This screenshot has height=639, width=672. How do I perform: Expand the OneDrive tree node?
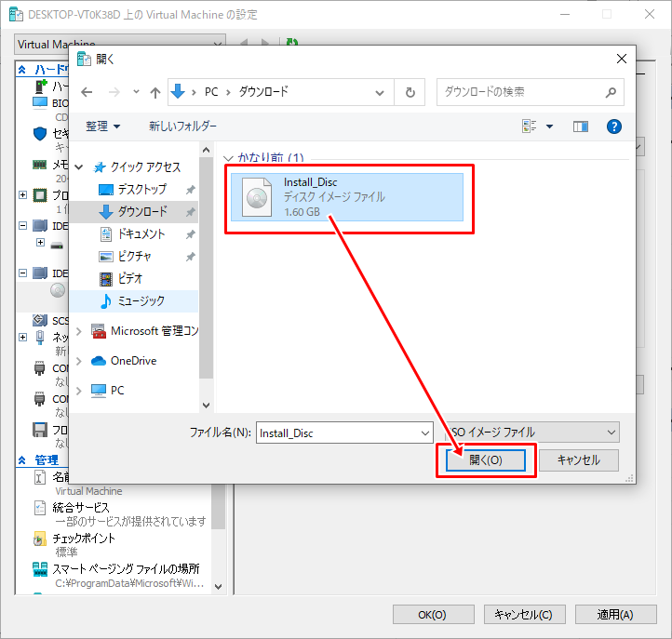pyautogui.click(x=79, y=361)
